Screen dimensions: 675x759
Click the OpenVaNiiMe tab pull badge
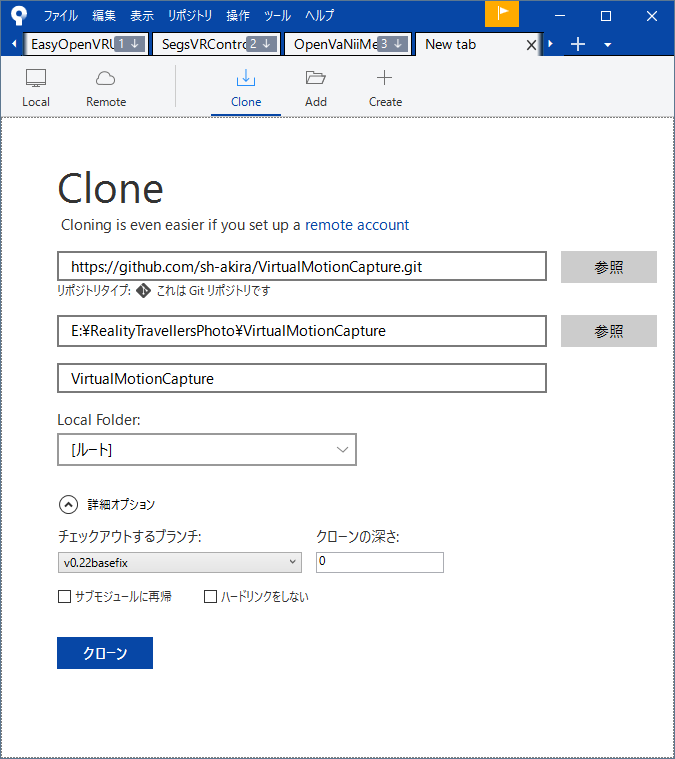[392, 44]
